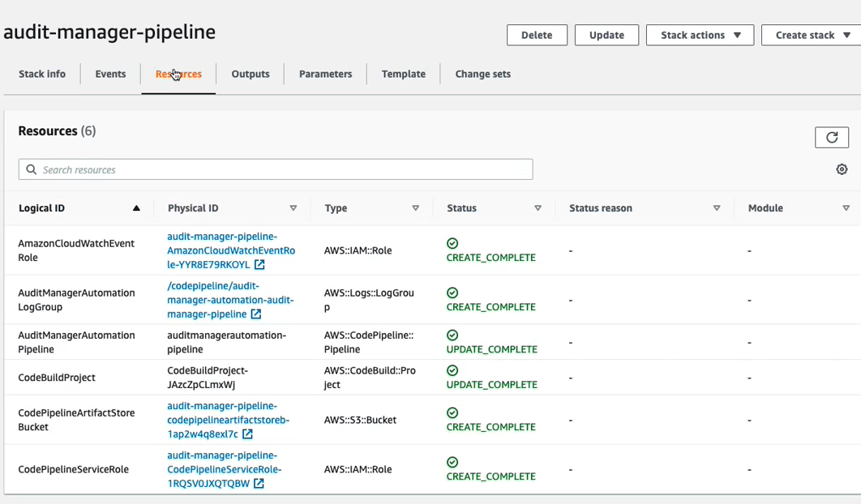The height and width of the screenshot is (504, 861).
Task: Click AuditManagerAutomationPipeline logical ID cell
Action: pos(76,342)
